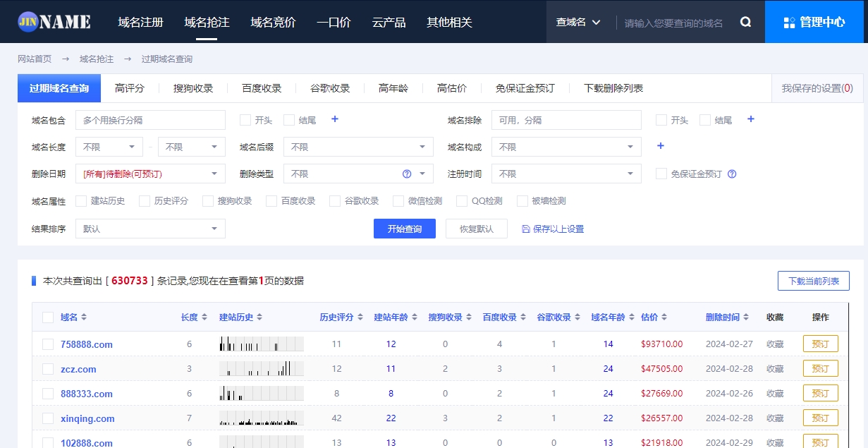Click the 保存以上设置 save icon link
868x448 pixels.
click(x=553, y=229)
